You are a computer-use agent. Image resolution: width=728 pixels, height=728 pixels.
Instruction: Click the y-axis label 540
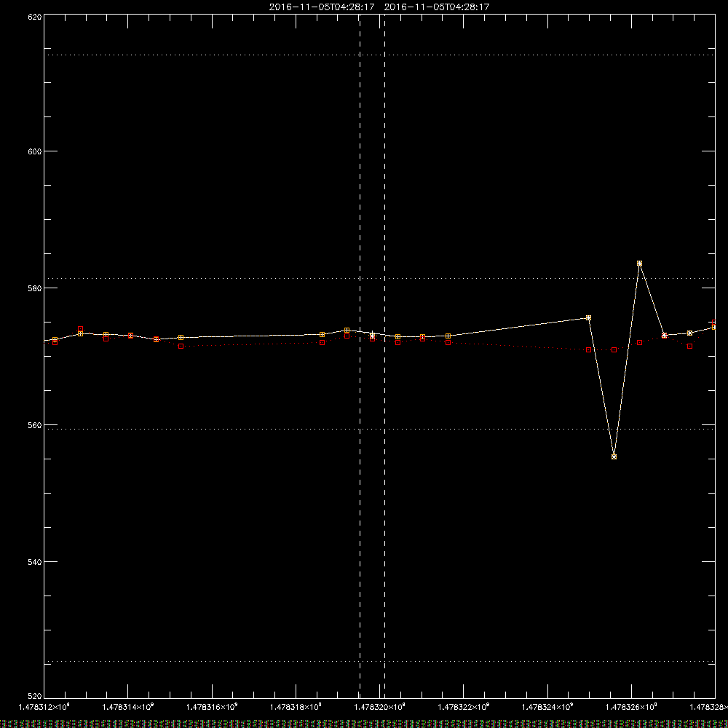coord(35,562)
